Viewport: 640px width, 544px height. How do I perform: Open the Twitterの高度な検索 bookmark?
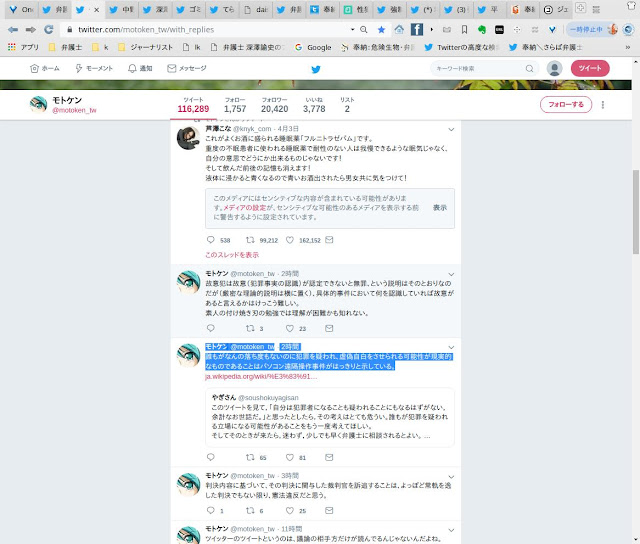[x=462, y=47]
